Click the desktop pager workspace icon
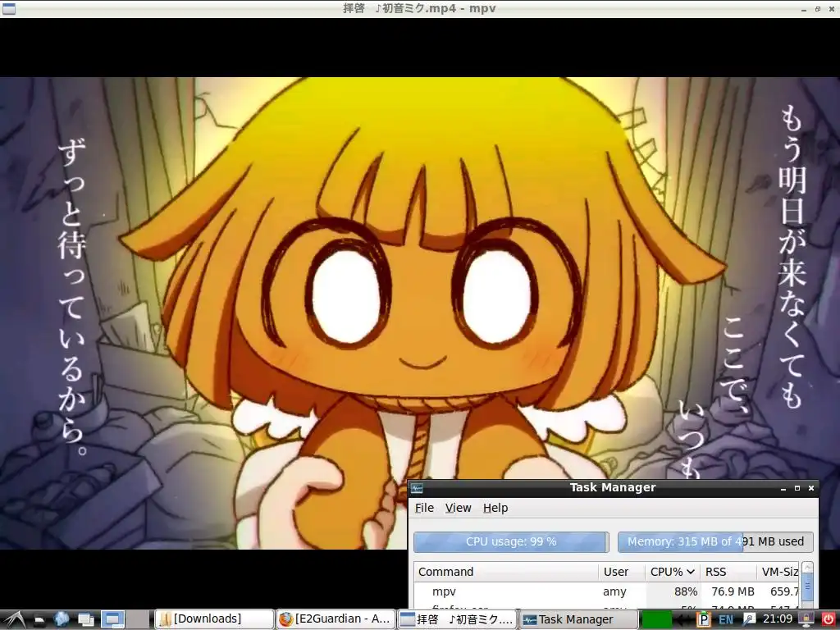Image resolution: width=840 pixels, height=630 pixels. tap(112, 619)
